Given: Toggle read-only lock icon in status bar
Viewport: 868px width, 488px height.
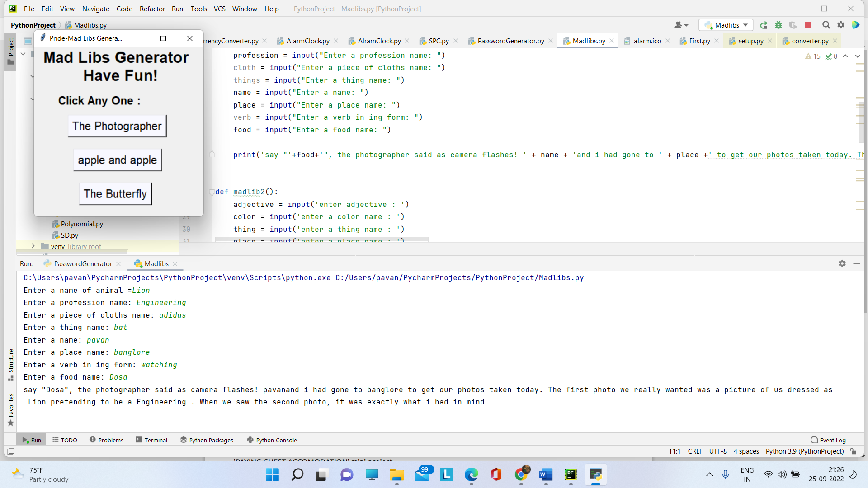Looking at the screenshot, I should pyautogui.click(x=854, y=451).
